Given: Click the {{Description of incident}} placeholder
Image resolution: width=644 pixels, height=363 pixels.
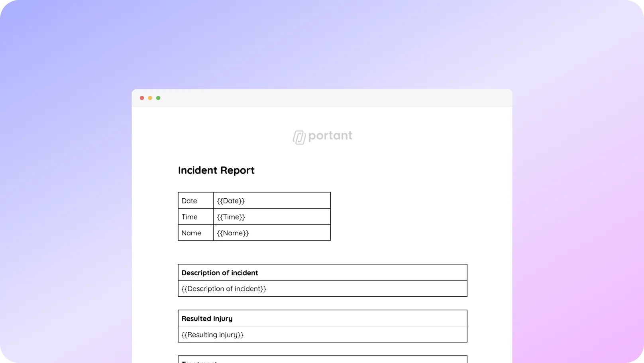Looking at the screenshot, I should click(x=322, y=288).
